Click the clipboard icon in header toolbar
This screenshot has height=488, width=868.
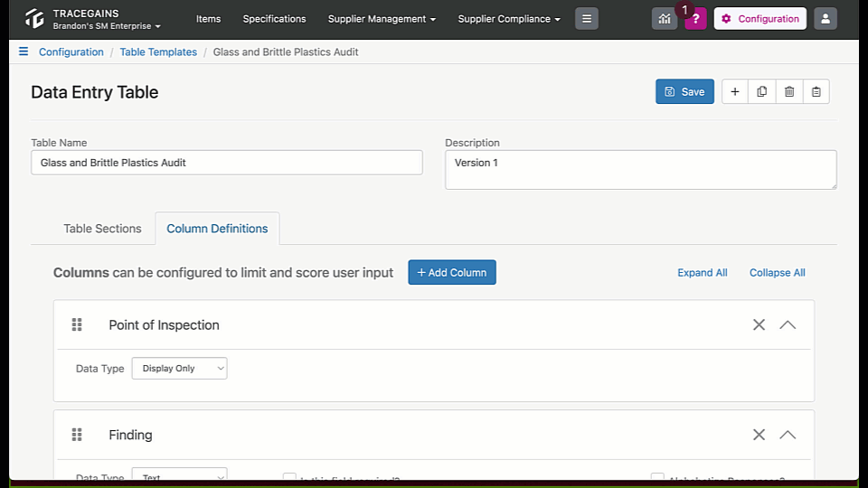click(x=816, y=92)
